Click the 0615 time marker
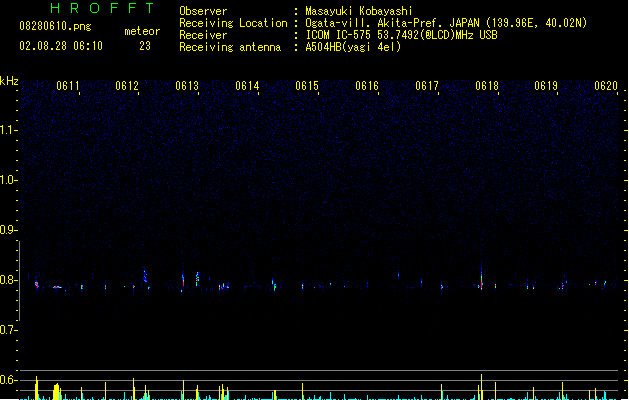The height and width of the screenshot is (400, 629). coord(307,86)
